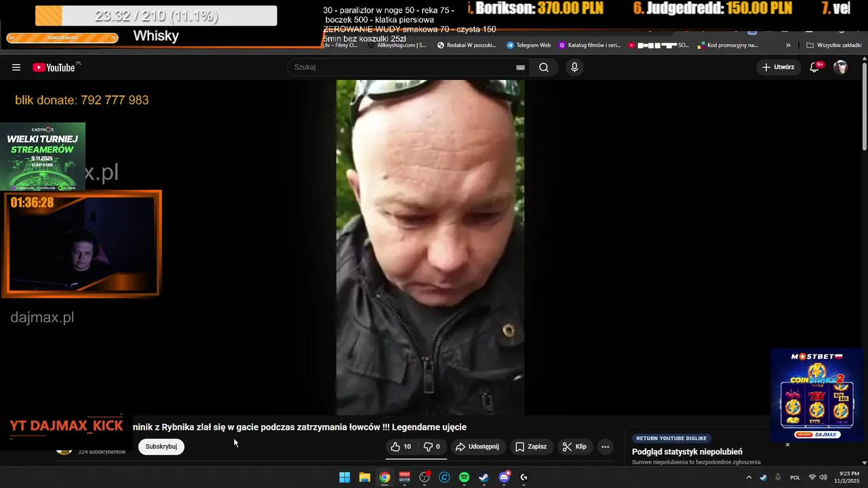The width and height of the screenshot is (868, 488).
Task: Dislike the video with thumbs down
Action: click(432, 447)
